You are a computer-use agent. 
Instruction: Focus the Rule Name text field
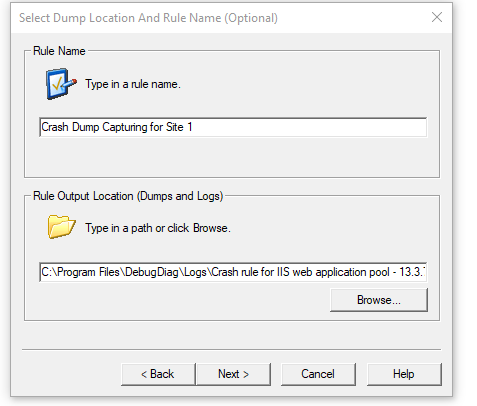point(233,127)
